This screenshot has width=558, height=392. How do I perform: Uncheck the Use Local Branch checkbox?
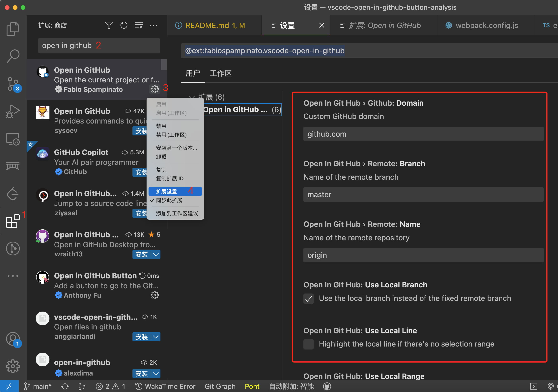point(308,298)
